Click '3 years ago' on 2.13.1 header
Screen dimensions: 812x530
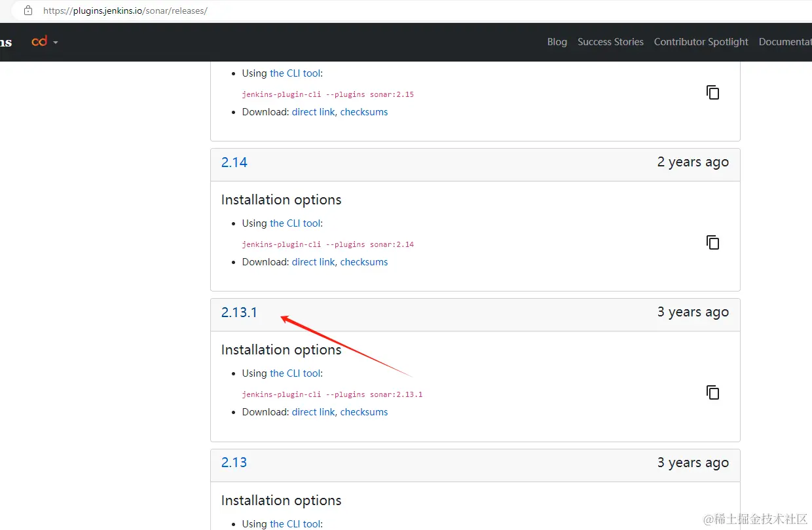pos(693,312)
